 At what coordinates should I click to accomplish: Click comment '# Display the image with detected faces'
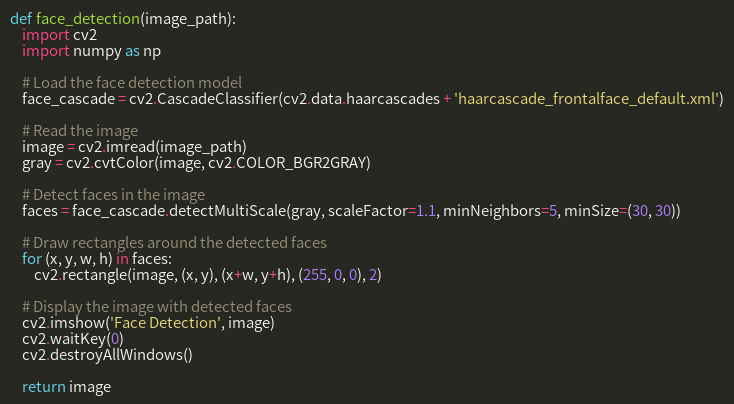(157, 307)
